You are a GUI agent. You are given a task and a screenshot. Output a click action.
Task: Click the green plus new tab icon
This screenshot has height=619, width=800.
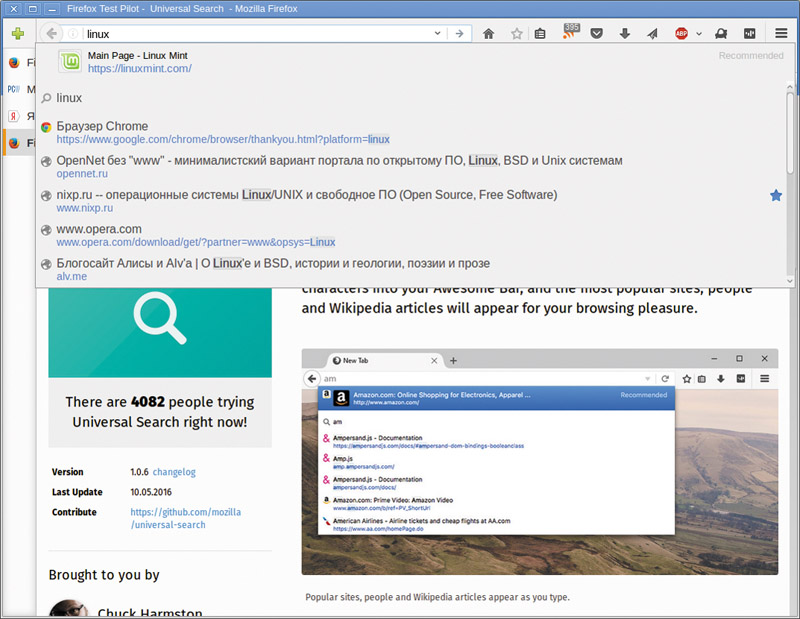(x=18, y=34)
